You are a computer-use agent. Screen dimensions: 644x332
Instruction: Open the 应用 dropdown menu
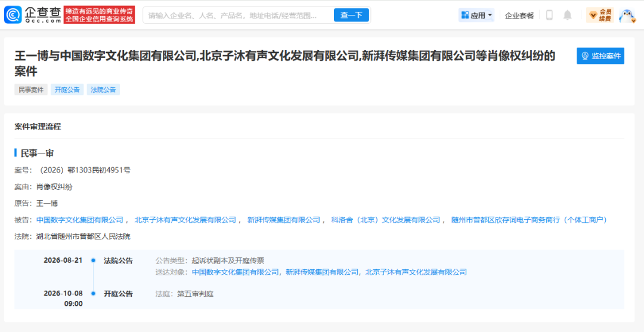[x=476, y=15]
